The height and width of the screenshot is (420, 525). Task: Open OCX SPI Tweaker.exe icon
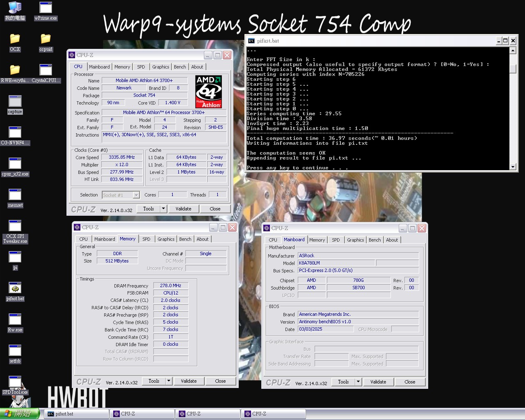pos(15,232)
